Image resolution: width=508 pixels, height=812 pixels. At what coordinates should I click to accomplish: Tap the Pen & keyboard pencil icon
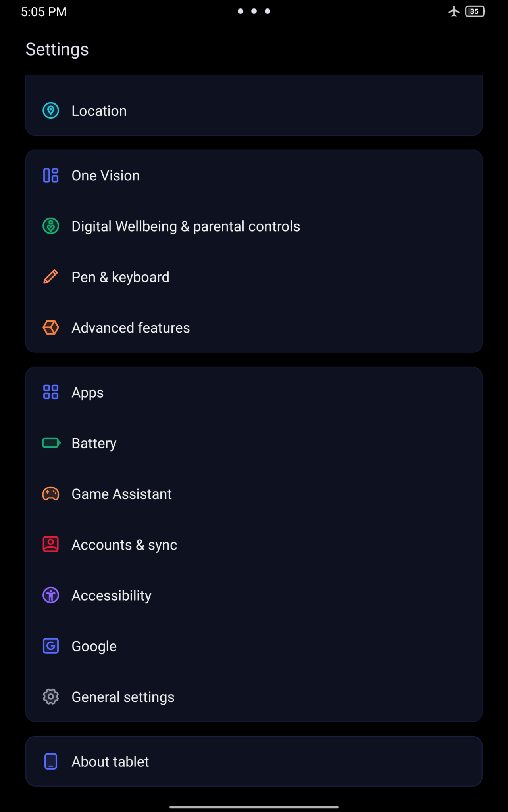51,277
